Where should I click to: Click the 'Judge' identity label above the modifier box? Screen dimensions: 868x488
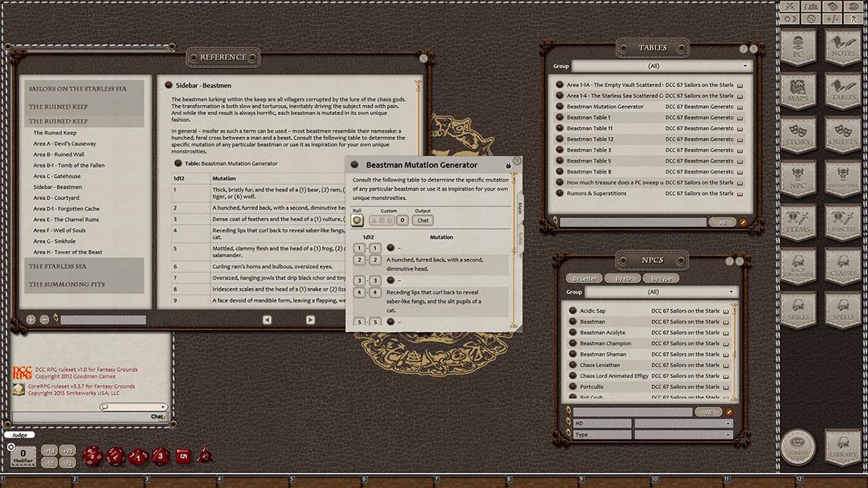(19, 434)
